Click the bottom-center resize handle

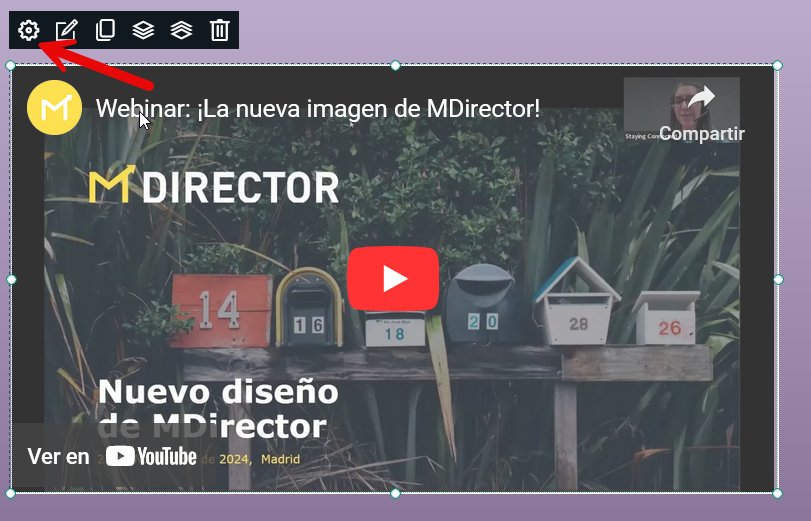pos(395,493)
